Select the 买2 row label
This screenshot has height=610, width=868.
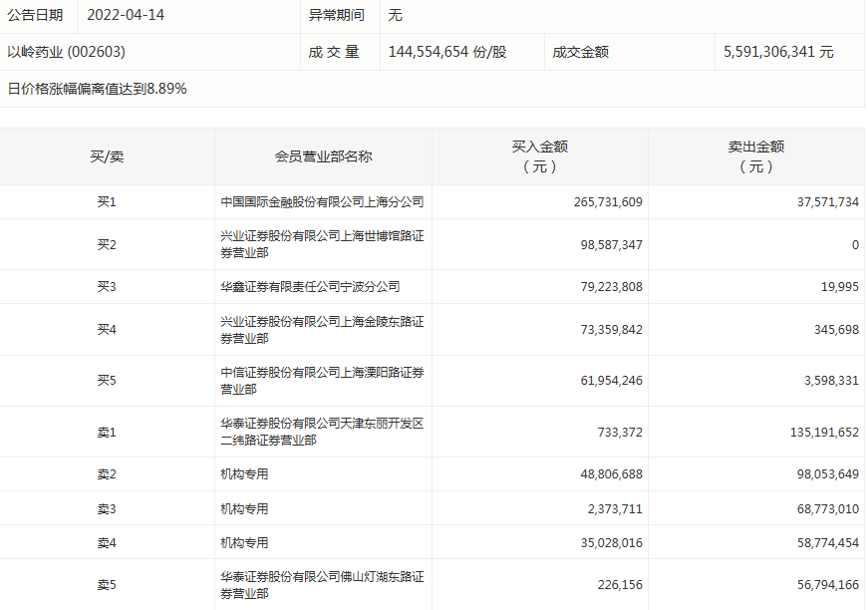(107, 244)
